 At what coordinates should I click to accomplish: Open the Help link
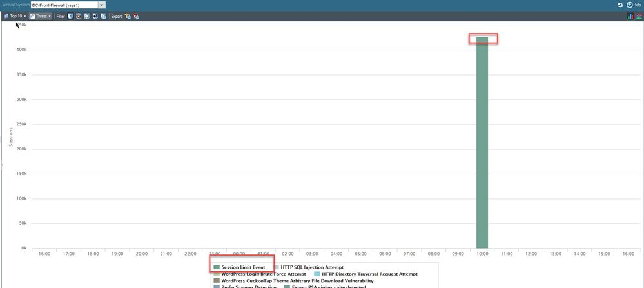coord(634,5)
